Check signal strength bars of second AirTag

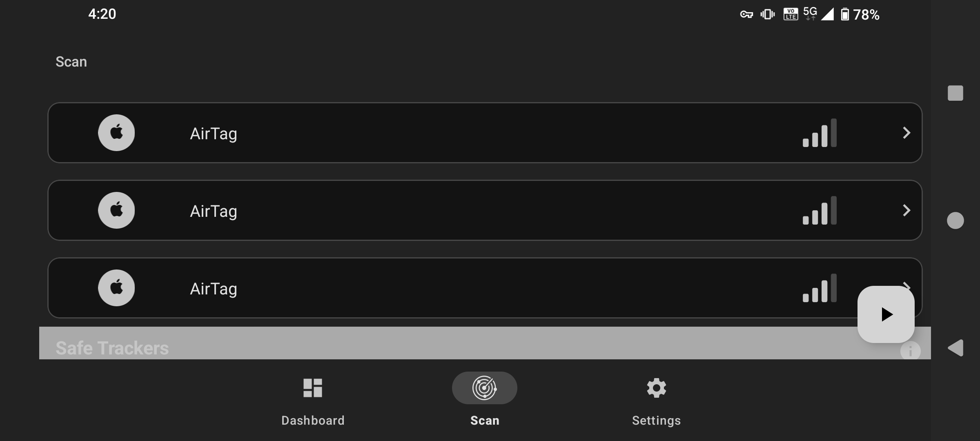pyautogui.click(x=820, y=210)
